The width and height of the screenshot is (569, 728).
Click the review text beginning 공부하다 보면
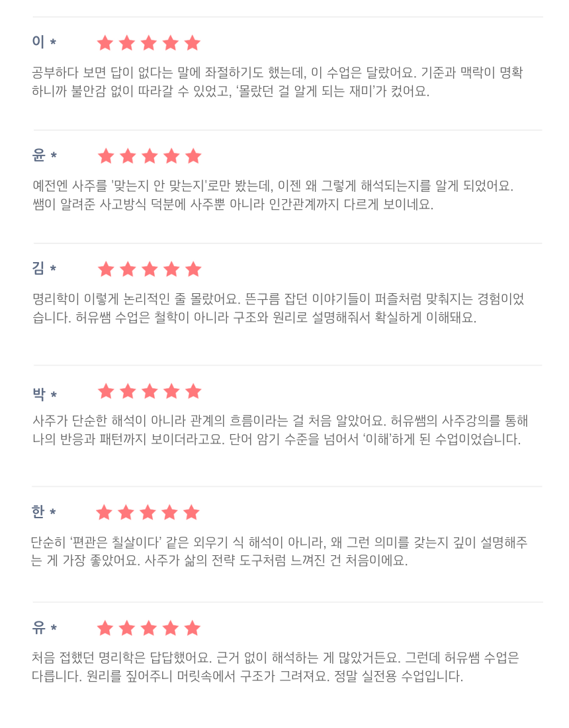click(277, 81)
